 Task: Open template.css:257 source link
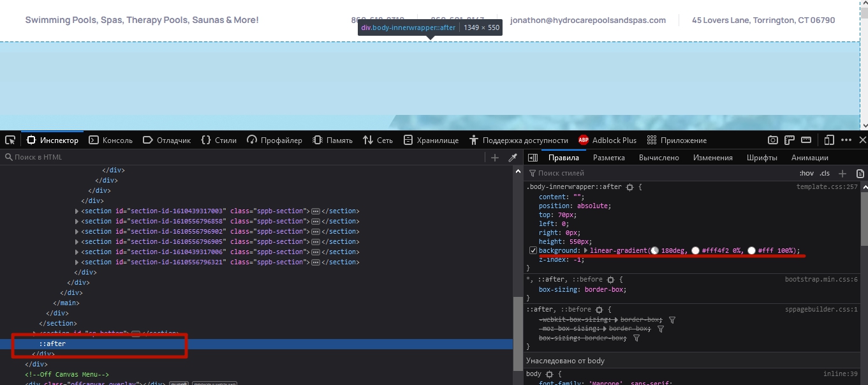coord(827,187)
